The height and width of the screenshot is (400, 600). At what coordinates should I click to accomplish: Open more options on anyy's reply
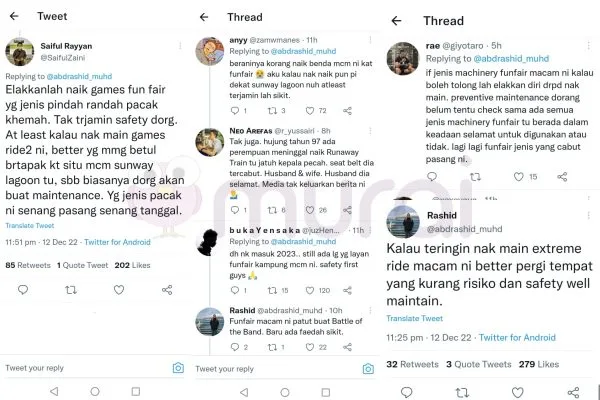click(x=370, y=40)
